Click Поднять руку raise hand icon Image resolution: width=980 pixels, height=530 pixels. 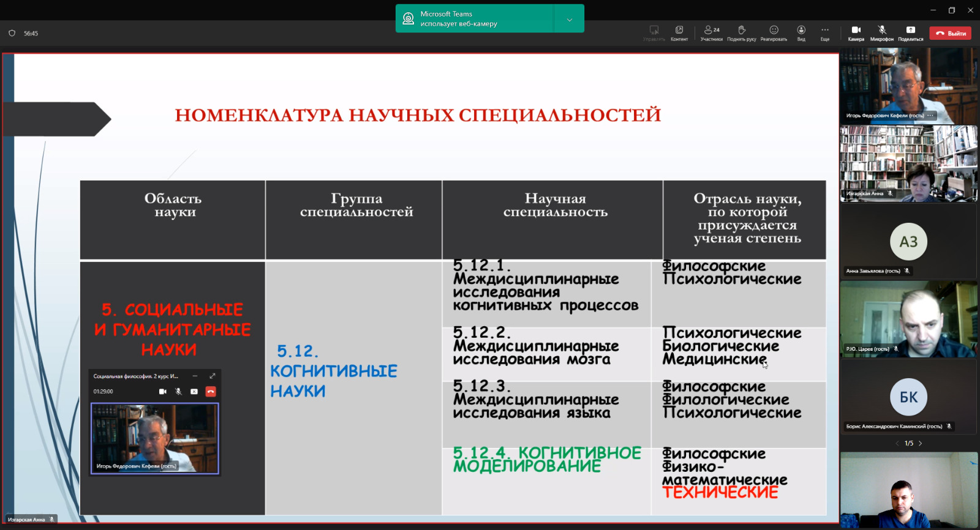click(742, 32)
